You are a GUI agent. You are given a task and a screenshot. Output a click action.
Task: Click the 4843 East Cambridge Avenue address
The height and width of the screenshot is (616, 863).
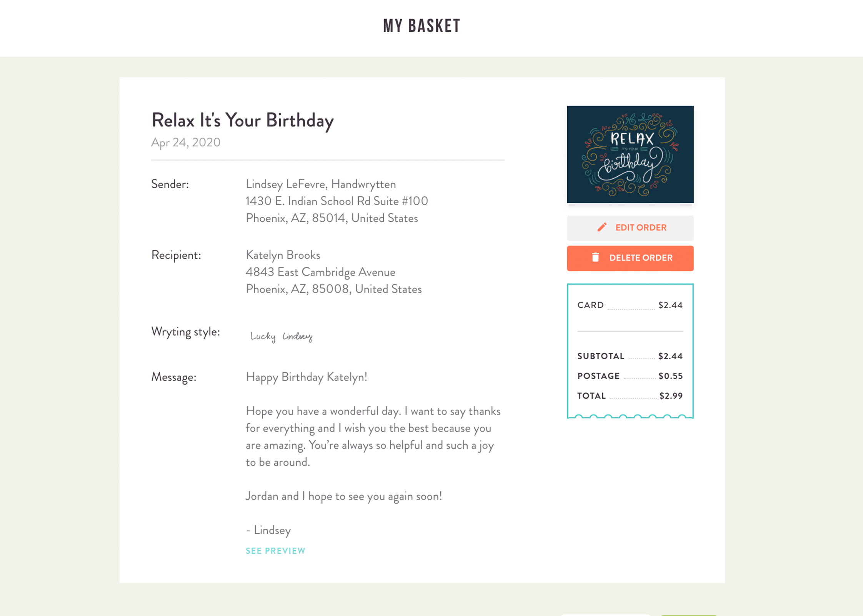coord(320,272)
